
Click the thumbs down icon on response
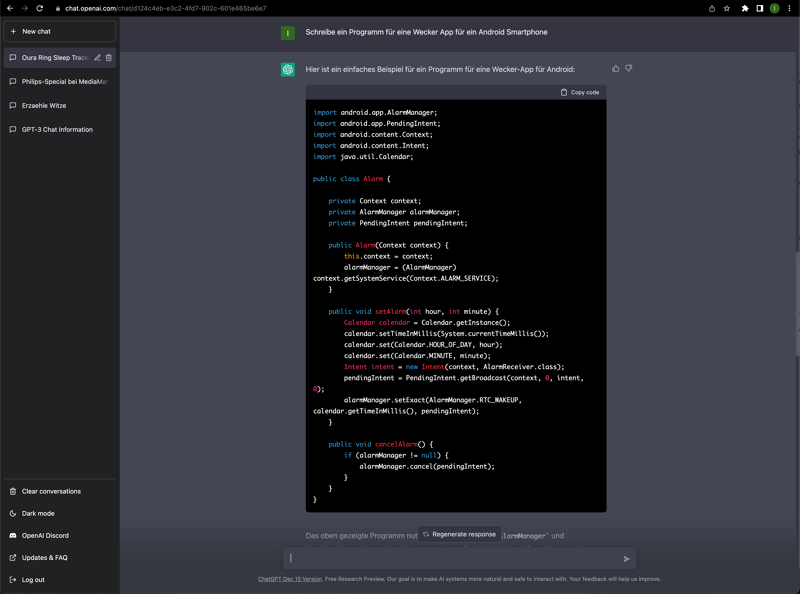click(629, 69)
